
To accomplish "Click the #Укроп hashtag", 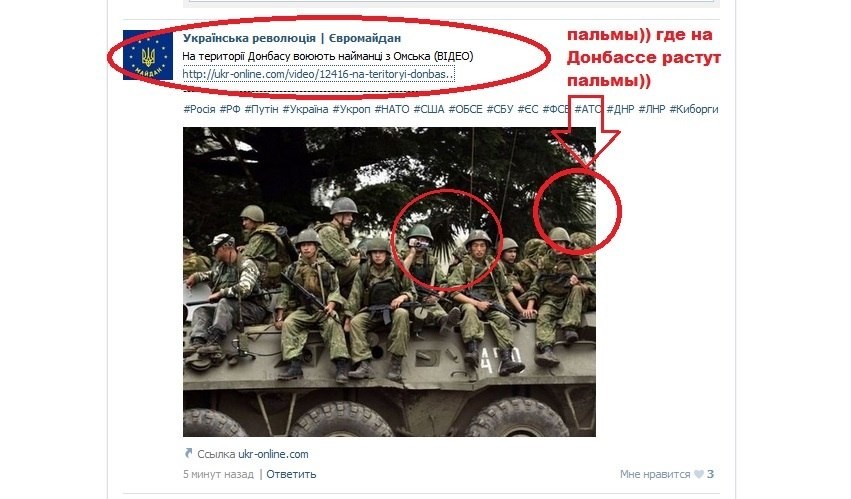I will click(x=351, y=109).
